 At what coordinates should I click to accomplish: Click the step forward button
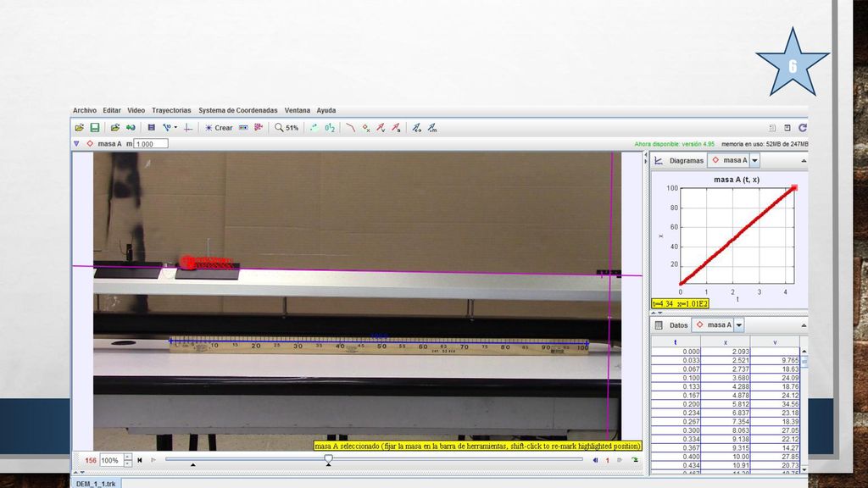tap(620, 460)
